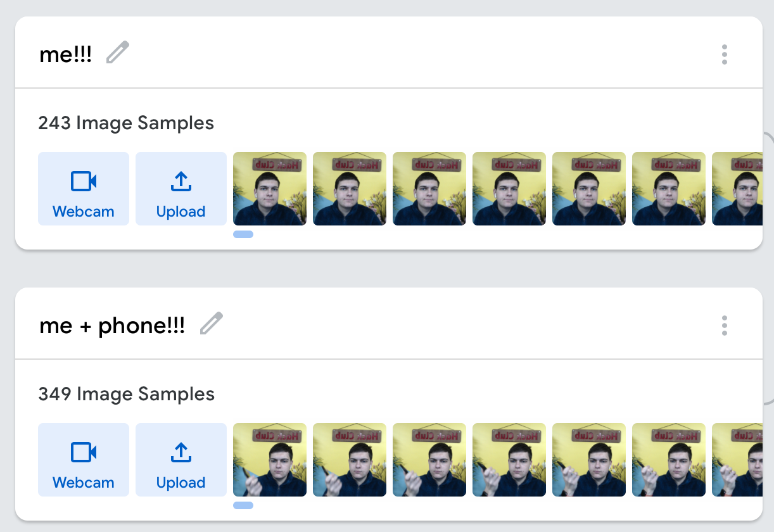774x532 pixels.
Task: Select sixth image sample in "me!!!" class
Action: pos(669,189)
